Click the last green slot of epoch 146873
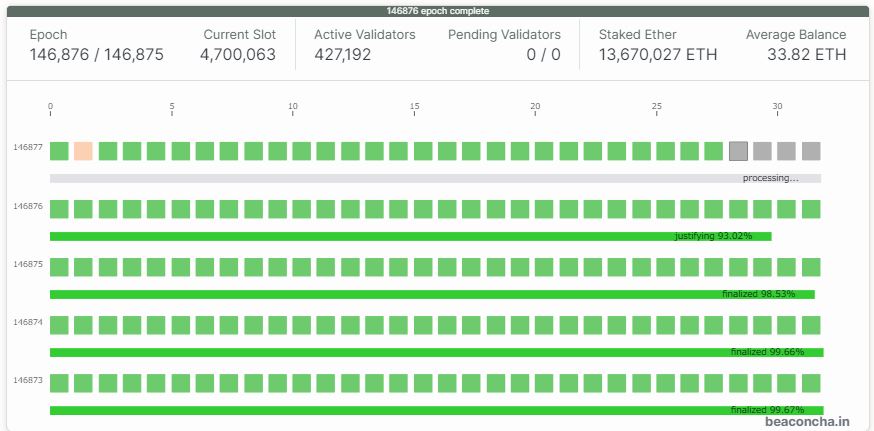 click(x=811, y=383)
